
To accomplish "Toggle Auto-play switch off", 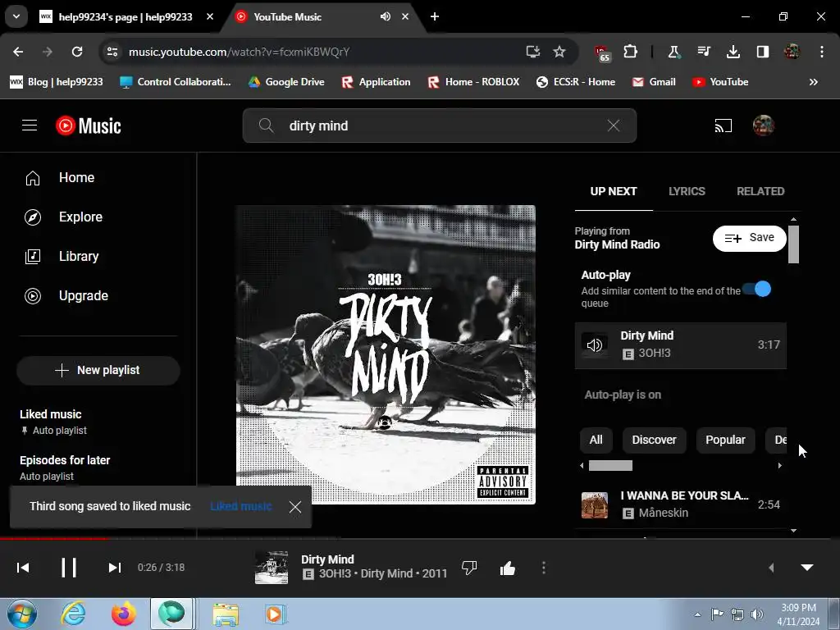I will (x=757, y=290).
